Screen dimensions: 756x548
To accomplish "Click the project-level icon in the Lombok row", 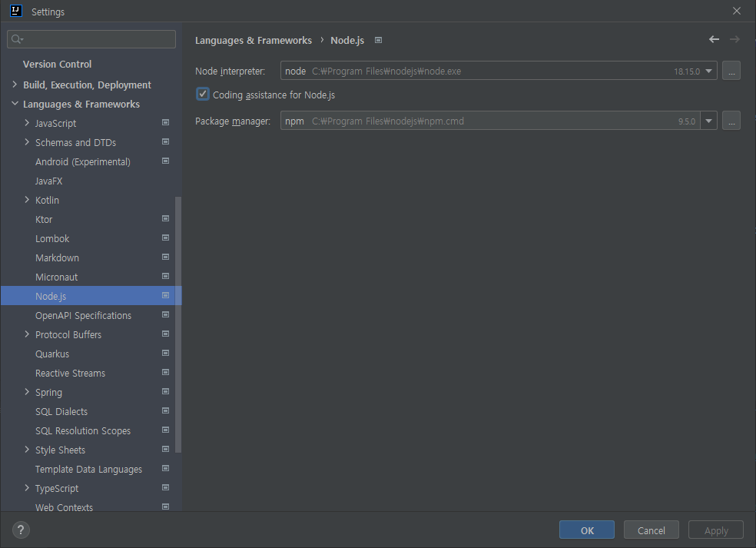I will [165, 237].
